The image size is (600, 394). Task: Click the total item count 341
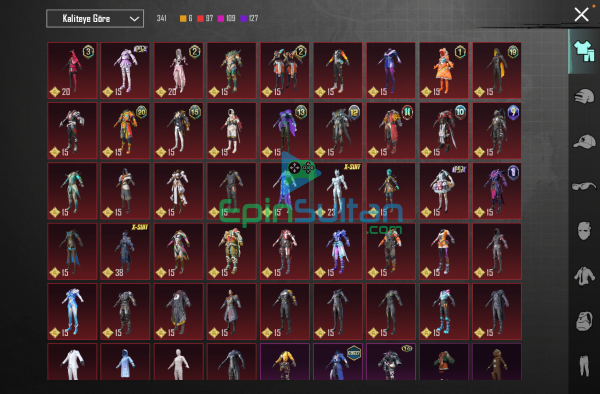pyautogui.click(x=161, y=18)
